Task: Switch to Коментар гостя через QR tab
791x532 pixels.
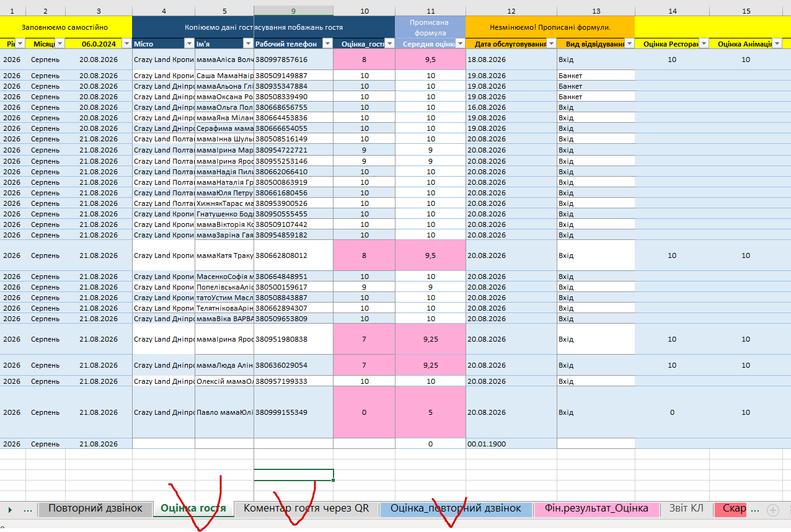Action: coord(306,508)
